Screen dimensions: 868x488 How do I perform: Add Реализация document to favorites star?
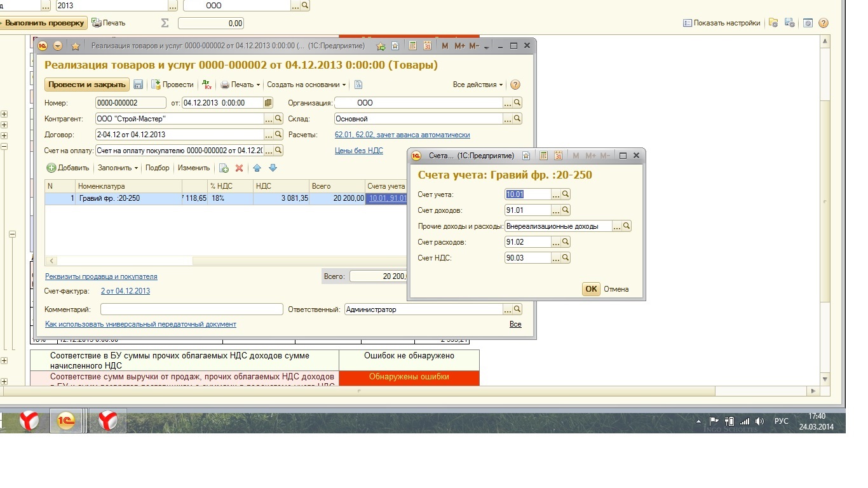click(x=76, y=46)
